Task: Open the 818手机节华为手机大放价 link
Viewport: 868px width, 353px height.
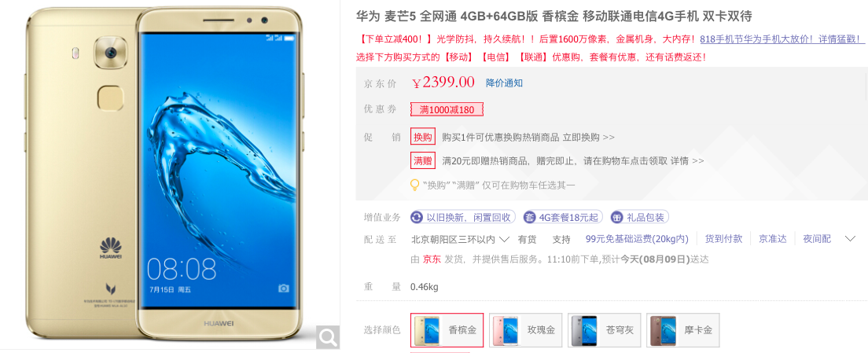Action: (782, 39)
